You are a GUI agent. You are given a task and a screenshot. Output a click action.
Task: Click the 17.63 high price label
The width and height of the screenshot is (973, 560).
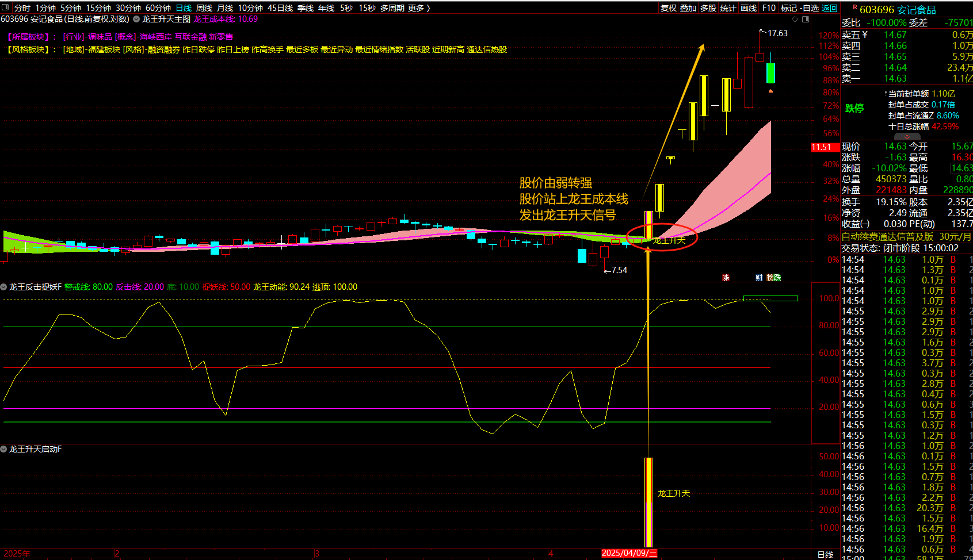[777, 33]
